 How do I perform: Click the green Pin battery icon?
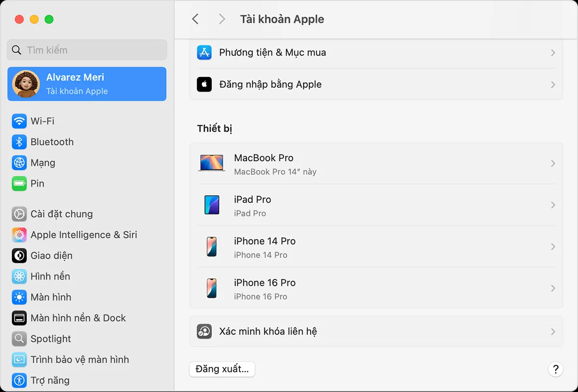point(19,183)
